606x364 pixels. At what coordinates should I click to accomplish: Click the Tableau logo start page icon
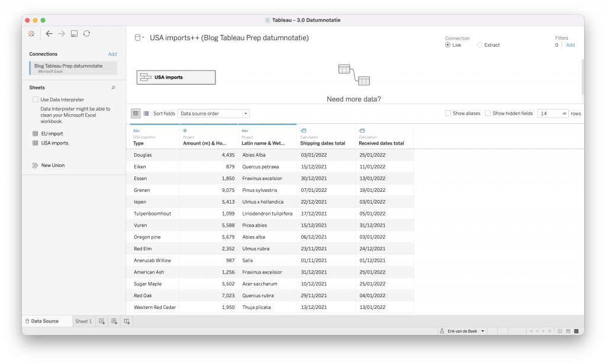tap(31, 34)
